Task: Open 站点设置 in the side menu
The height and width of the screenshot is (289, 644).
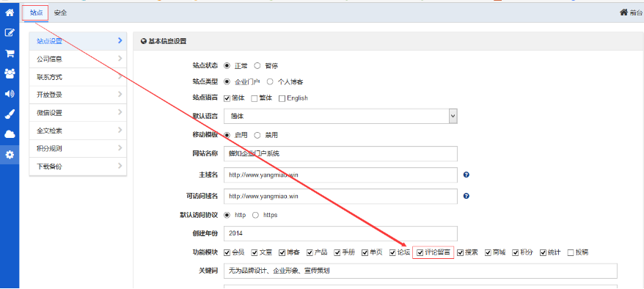Action: [x=78, y=41]
